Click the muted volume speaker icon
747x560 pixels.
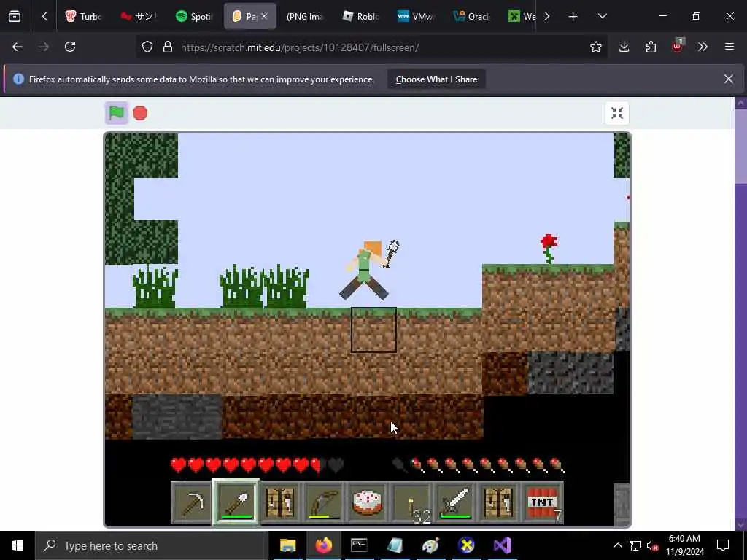point(652,545)
